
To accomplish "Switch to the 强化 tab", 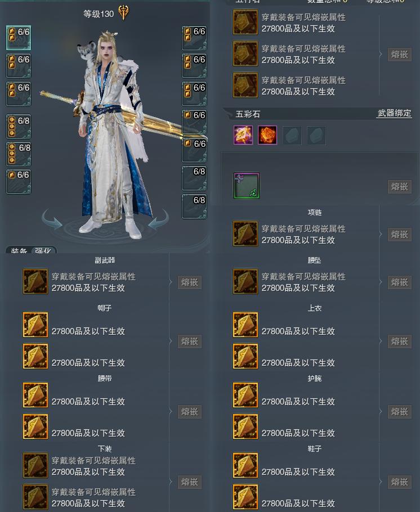I will point(43,250).
